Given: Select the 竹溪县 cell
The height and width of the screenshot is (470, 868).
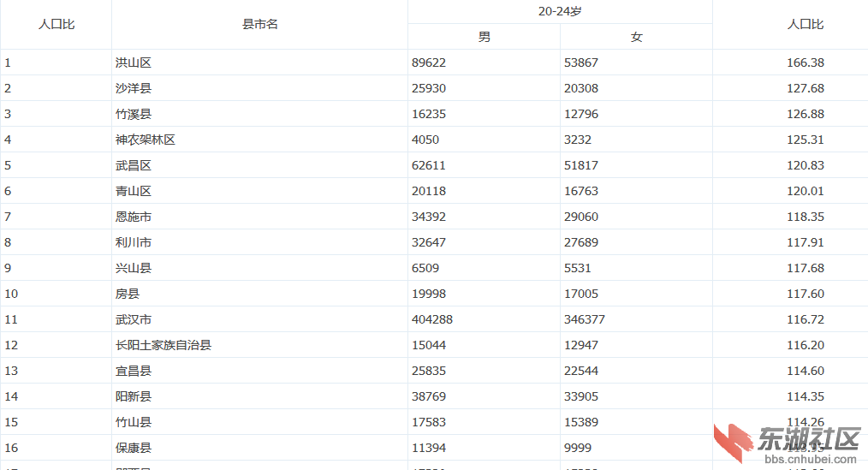Looking at the screenshot, I should pyautogui.click(x=259, y=114).
